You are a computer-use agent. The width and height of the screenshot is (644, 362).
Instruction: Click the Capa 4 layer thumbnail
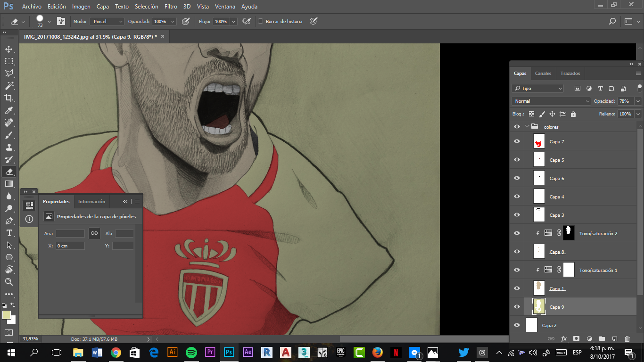pos(539,197)
